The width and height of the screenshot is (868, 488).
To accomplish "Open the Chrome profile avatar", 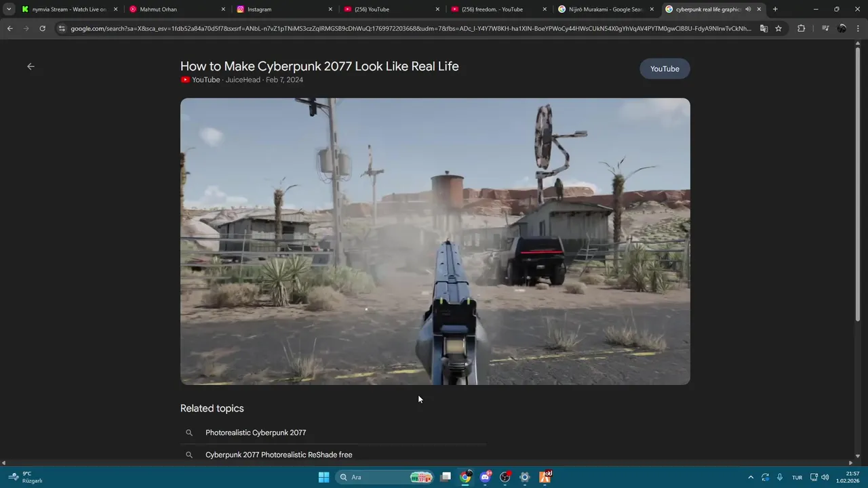I will 842,28.
